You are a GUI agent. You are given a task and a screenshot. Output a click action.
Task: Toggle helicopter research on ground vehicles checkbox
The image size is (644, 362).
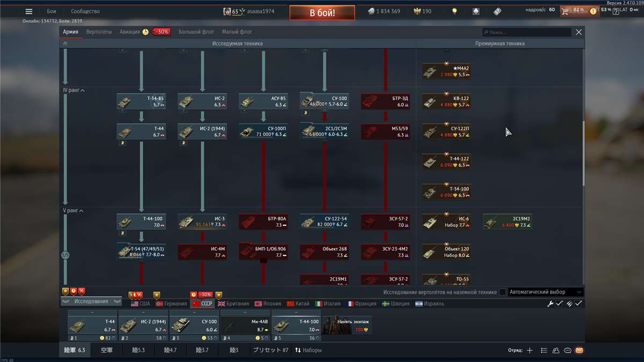tap(502, 292)
